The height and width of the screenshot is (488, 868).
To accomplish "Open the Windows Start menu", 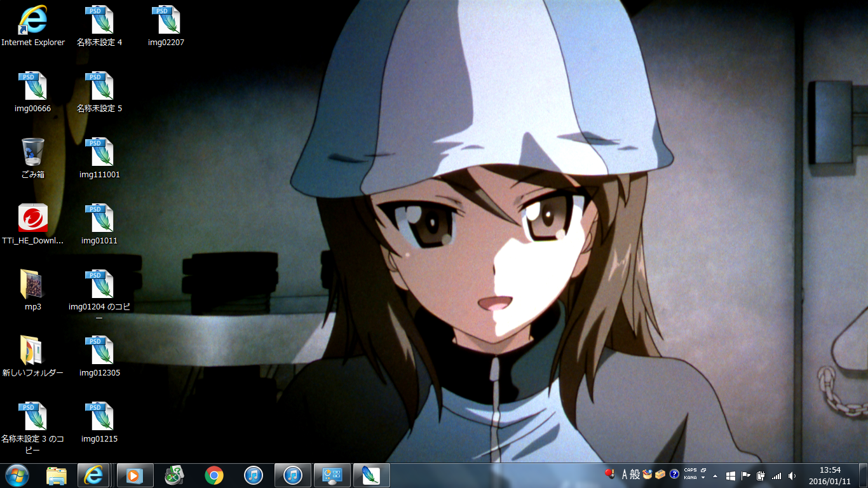I will [17, 475].
